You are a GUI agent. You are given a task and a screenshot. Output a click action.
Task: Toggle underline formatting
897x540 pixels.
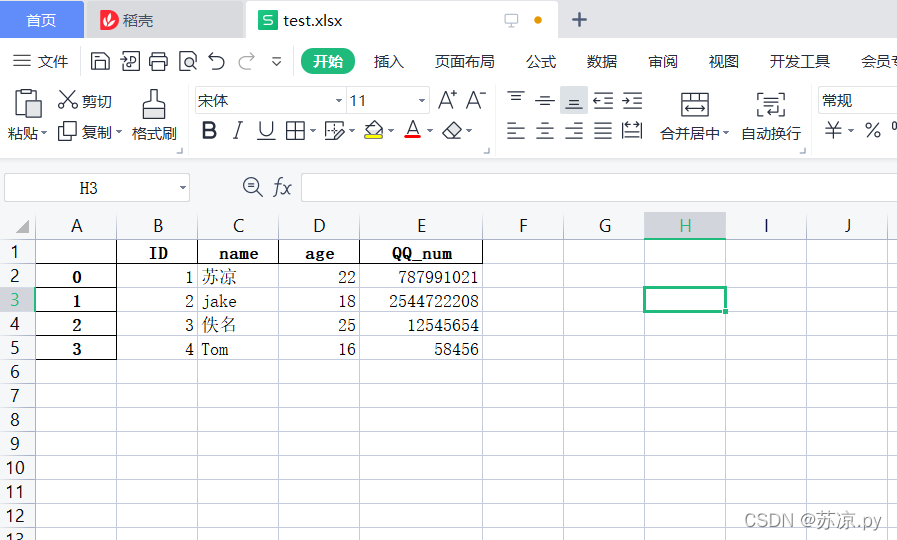(266, 131)
